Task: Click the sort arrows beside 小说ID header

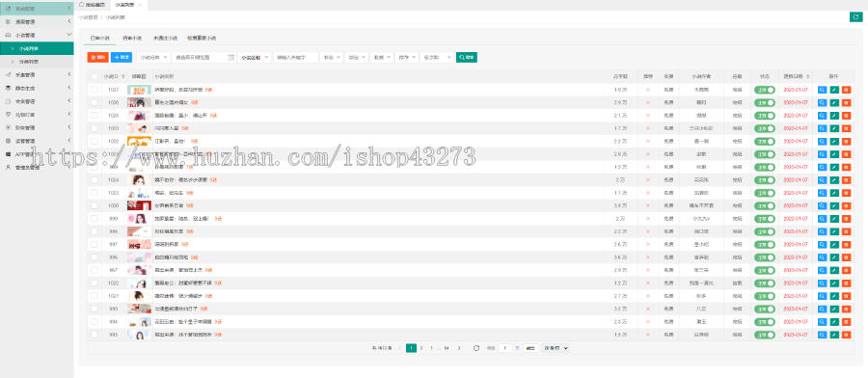Action: 122,76
